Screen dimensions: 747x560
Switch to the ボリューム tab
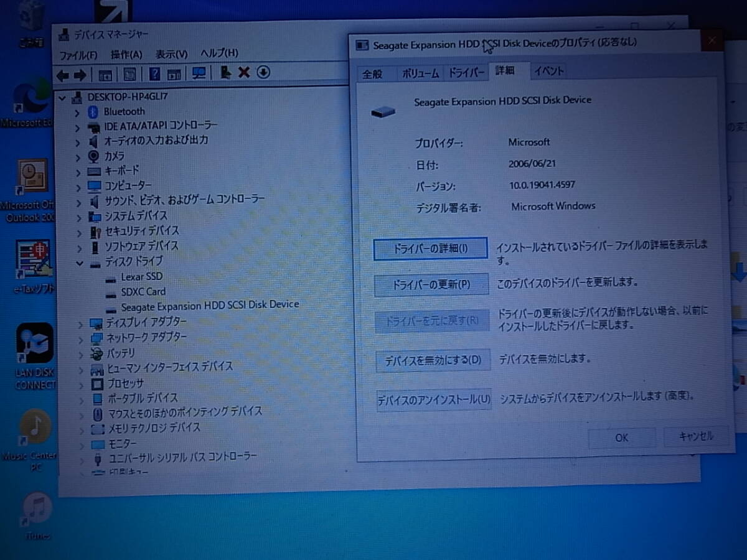[420, 73]
